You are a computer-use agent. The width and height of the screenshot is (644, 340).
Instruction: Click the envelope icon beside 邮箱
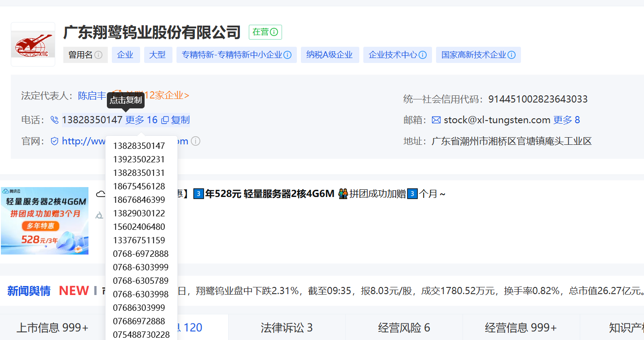tap(436, 120)
